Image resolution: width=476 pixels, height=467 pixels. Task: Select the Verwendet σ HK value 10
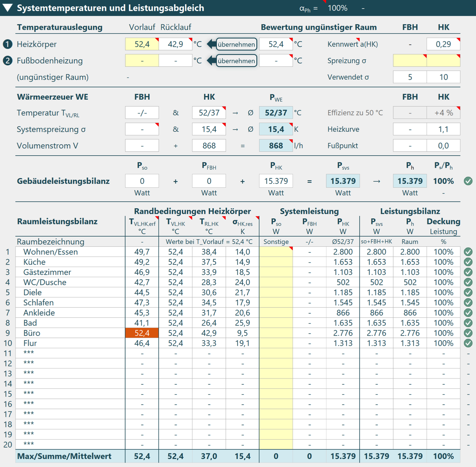point(443,77)
